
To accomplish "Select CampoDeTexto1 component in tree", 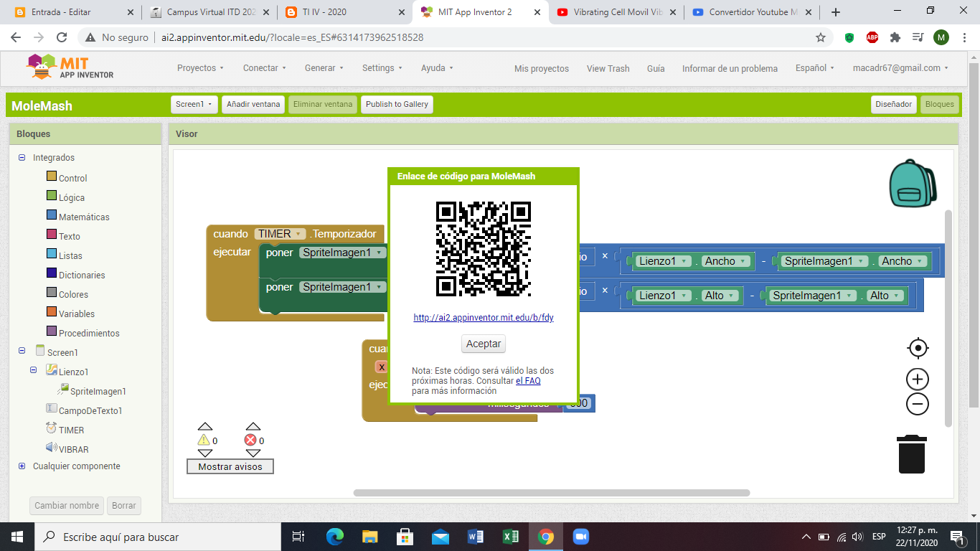I will [90, 410].
